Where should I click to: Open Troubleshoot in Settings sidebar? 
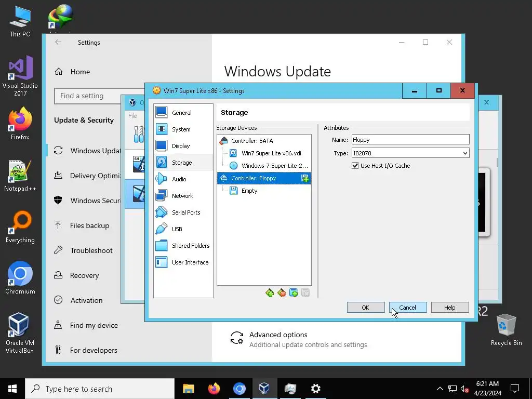coord(84,250)
